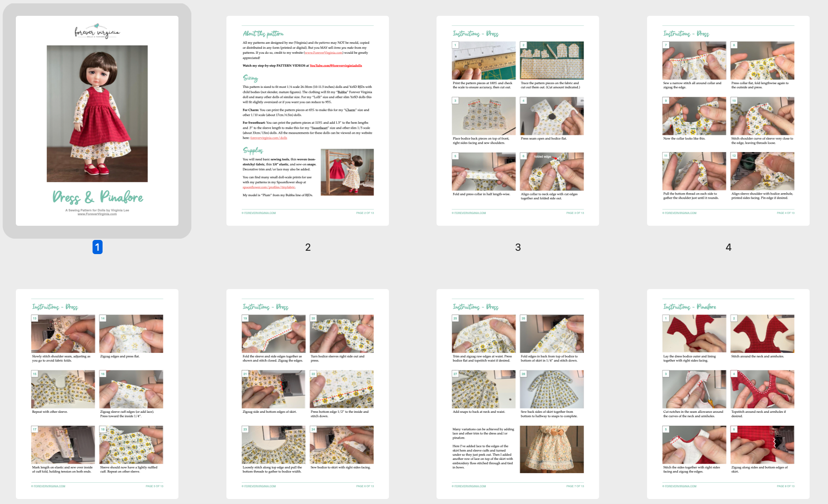Screen dimensions: 828x504
Task: Click the dress rack photo in Supplies section
Action: click(x=346, y=172)
